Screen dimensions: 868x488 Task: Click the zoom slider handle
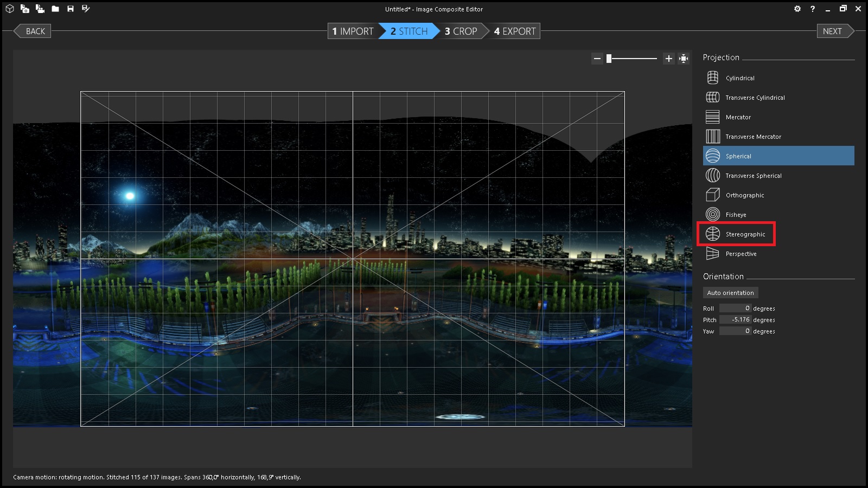tap(609, 59)
